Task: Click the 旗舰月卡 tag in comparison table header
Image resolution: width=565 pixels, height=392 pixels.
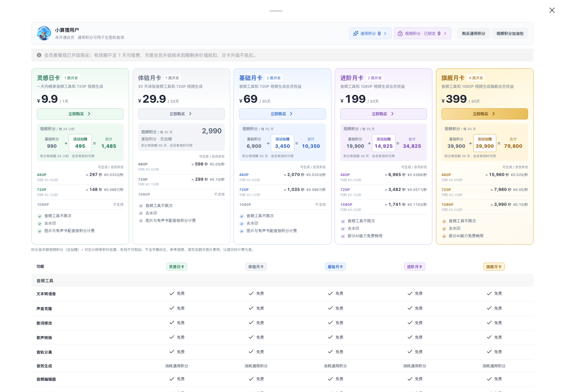Action: [494, 267]
